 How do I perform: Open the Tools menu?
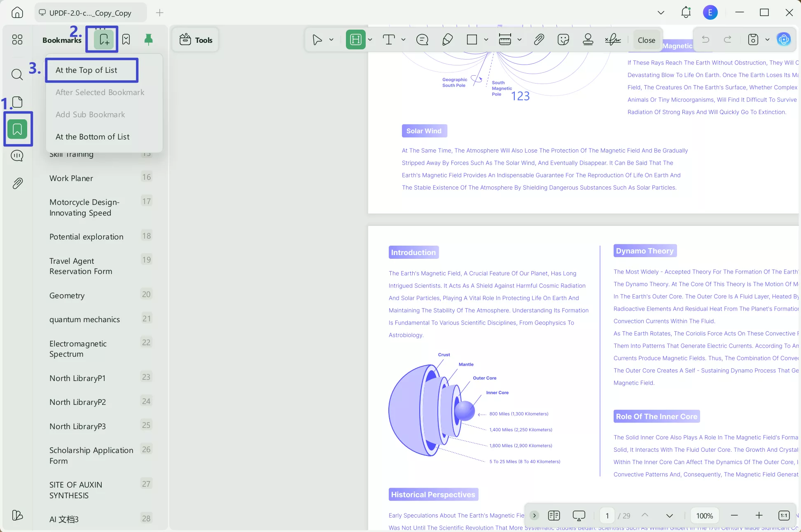(x=195, y=39)
